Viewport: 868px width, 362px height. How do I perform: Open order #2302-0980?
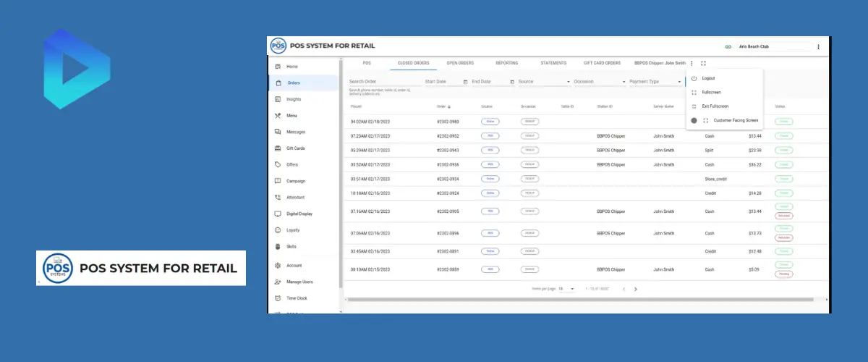pyautogui.click(x=447, y=122)
